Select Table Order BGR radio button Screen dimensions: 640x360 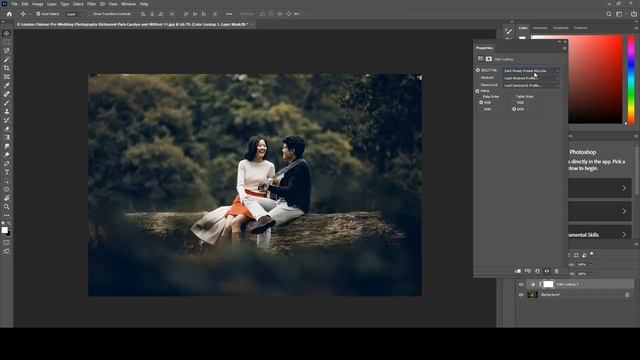tap(514, 109)
